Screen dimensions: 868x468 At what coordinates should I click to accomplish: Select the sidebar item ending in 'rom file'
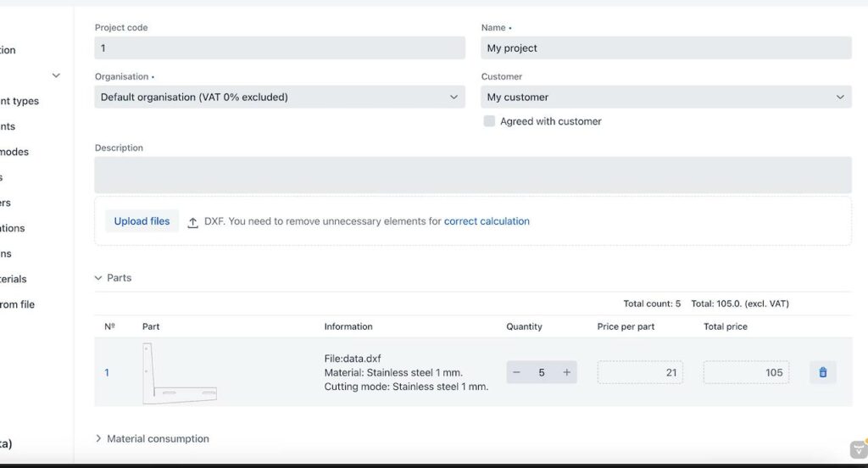(x=17, y=304)
